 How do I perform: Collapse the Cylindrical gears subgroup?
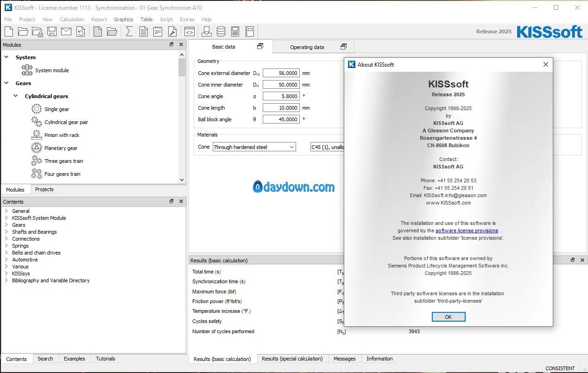tap(16, 96)
